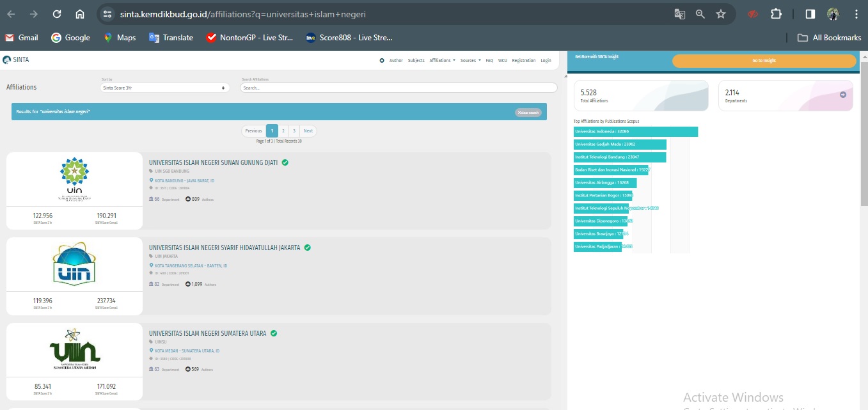Open the Sort by Sinta Score 3Yr dropdown
Image resolution: width=868 pixels, height=410 pixels.
(x=165, y=88)
